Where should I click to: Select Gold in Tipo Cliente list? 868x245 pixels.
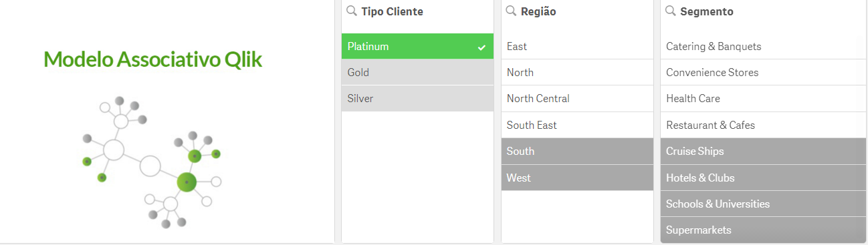(417, 72)
